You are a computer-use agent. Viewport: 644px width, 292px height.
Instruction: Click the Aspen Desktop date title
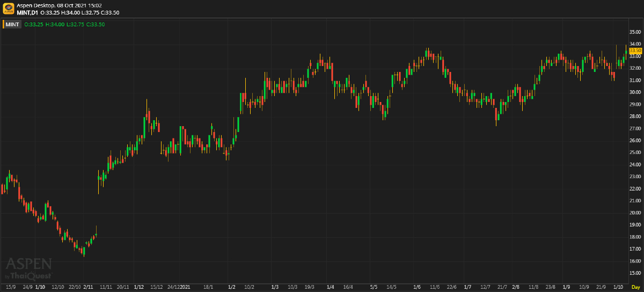(60, 5)
